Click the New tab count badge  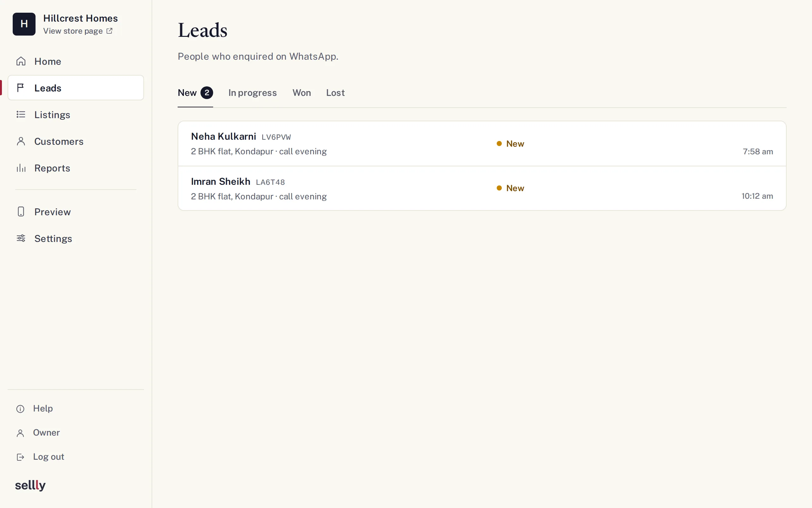pyautogui.click(x=207, y=93)
